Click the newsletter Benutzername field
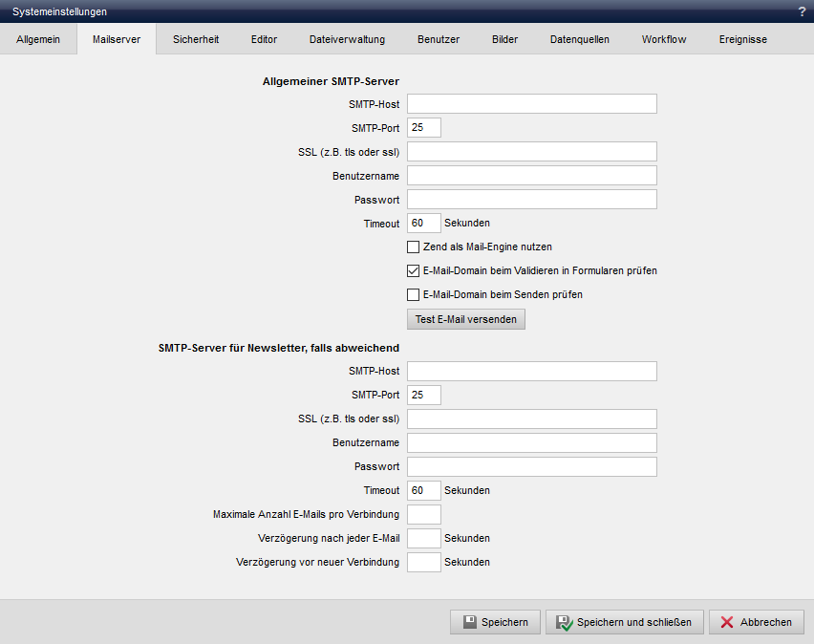 click(531, 443)
